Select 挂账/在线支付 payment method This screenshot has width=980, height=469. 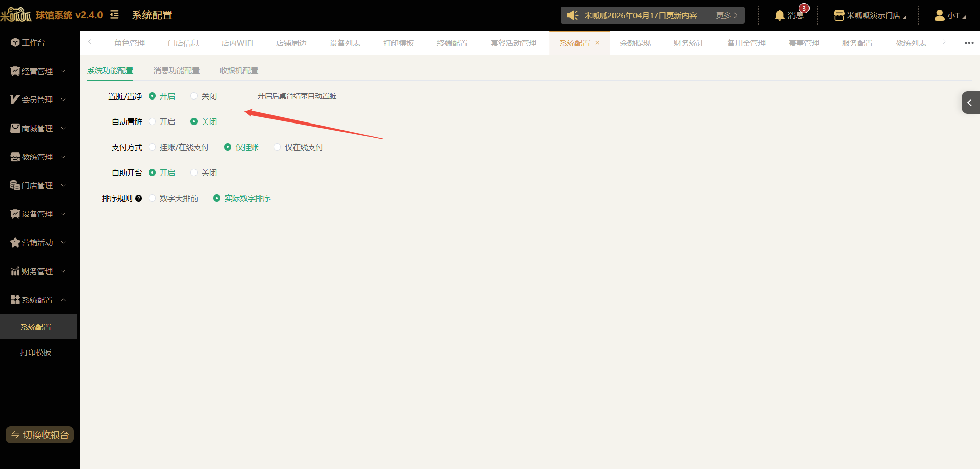[x=152, y=147]
